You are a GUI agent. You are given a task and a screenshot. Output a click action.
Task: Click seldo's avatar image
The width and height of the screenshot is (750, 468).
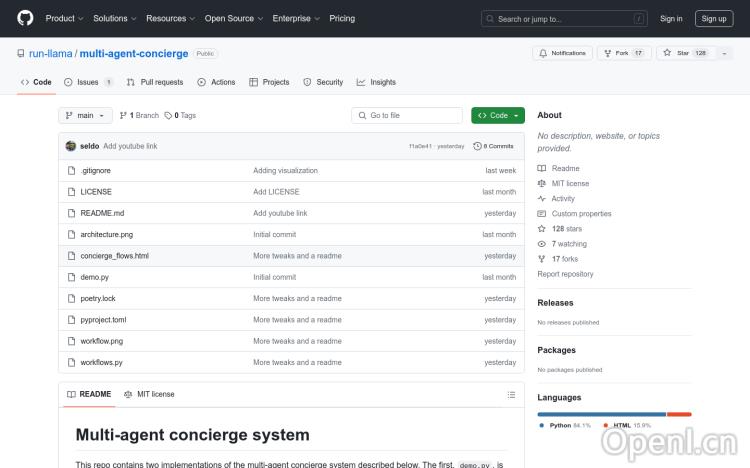click(x=71, y=146)
